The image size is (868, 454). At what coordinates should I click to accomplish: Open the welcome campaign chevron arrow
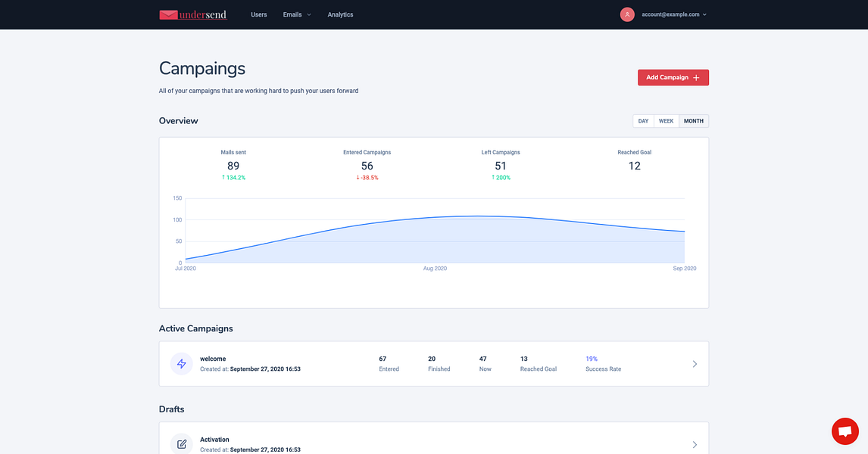[x=695, y=364]
